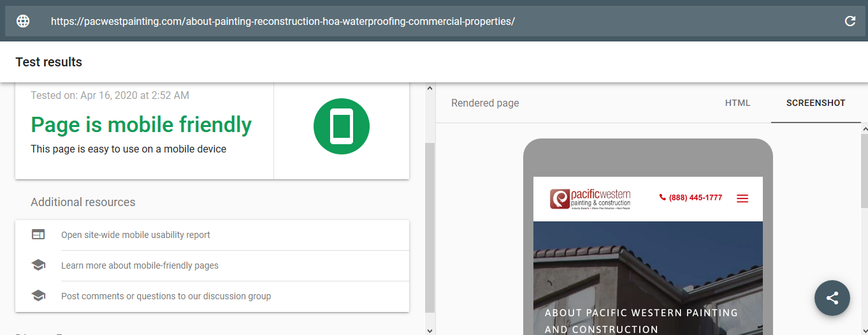Click the hamburger menu in the rendered page

pyautogui.click(x=742, y=198)
